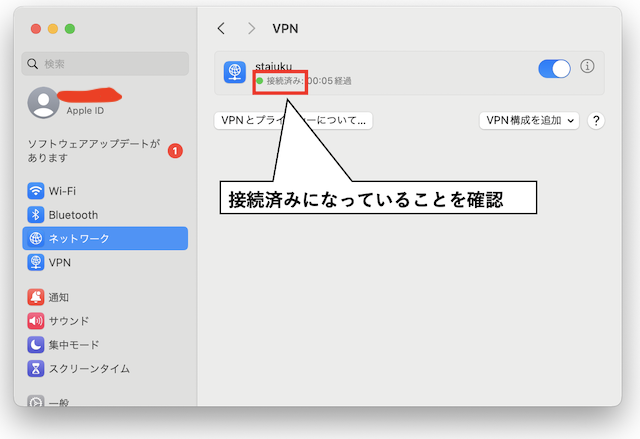Open サウンド speaker icon settings
Screen dimensions: 640x439
tap(36, 321)
